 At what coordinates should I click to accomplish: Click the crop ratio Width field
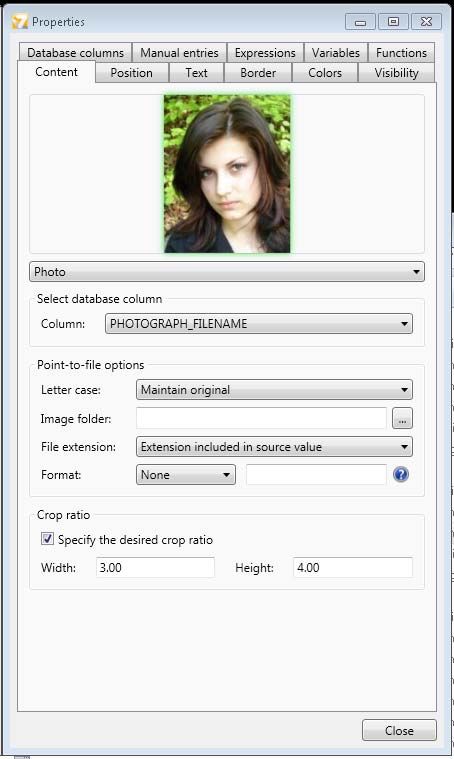tap(155, 567)
